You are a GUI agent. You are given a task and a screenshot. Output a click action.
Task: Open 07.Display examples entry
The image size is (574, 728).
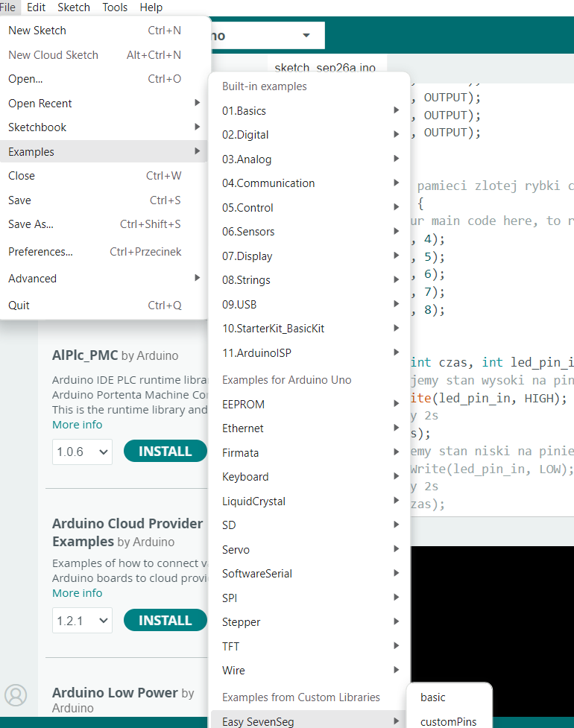coord(310,256)
